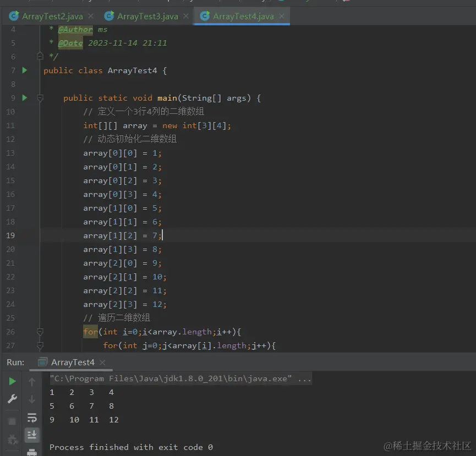Switch to ArrayTest2.java tab

coord(52,16)
